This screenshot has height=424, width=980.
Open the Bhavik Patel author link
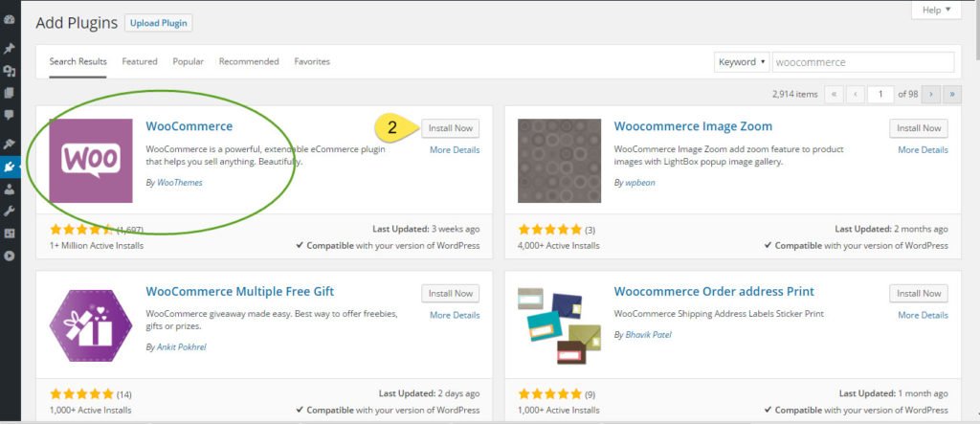tap(648, 335)
